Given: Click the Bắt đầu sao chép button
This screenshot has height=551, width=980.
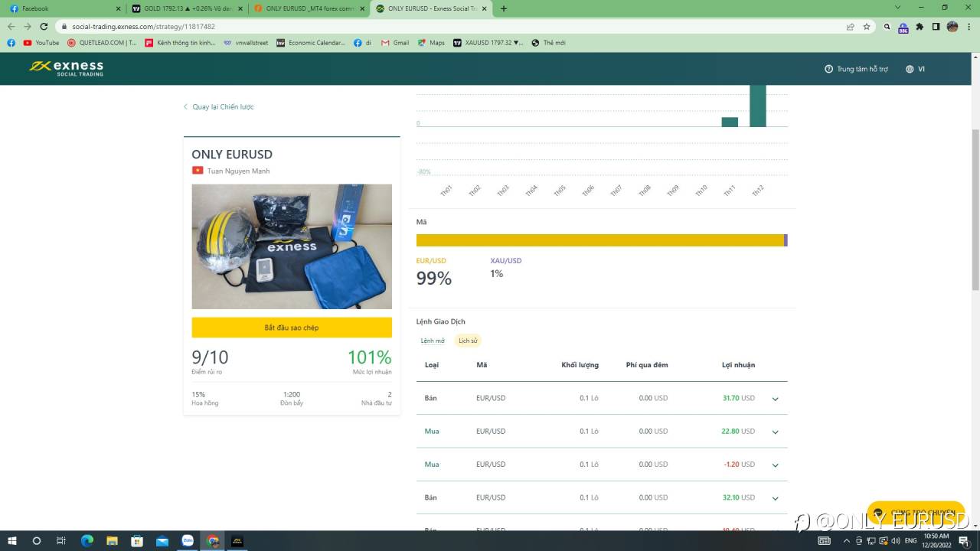Looking at the screenshot, I should pyautogui.click(x=292, y=328).
